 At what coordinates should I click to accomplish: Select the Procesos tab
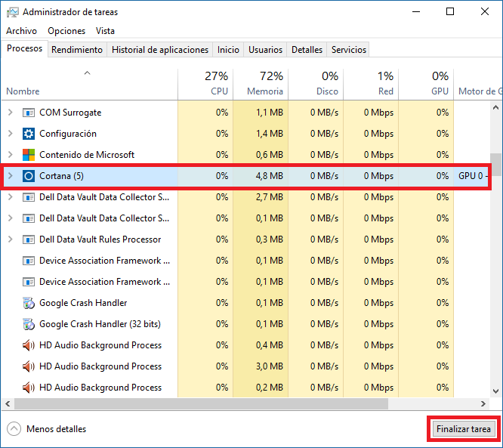coord(25,48)
